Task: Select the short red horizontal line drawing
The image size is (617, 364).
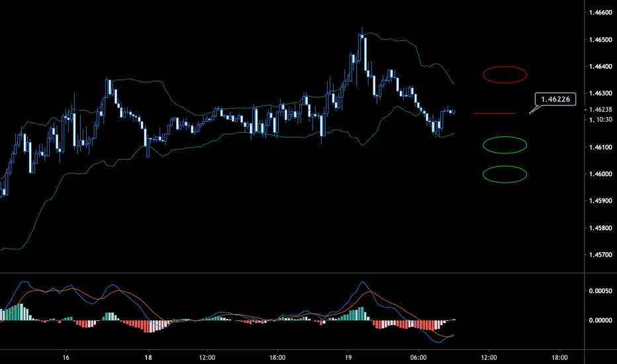Action: coord(495,113)
